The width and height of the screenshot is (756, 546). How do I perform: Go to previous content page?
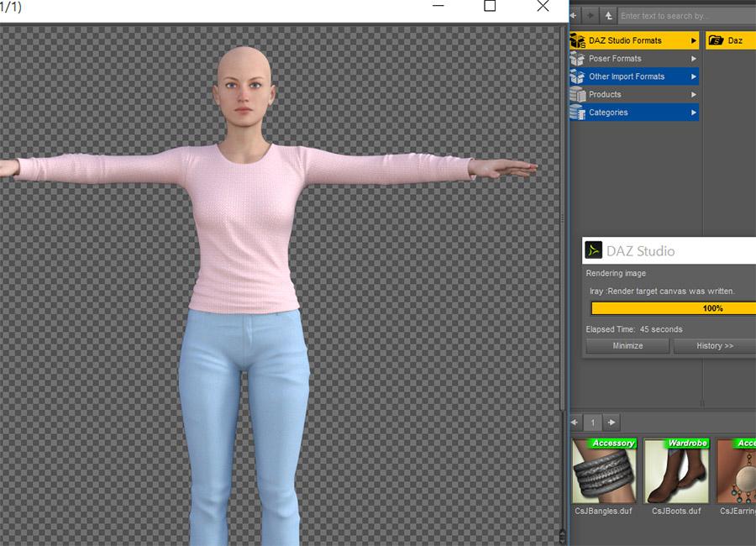point(575,423)
